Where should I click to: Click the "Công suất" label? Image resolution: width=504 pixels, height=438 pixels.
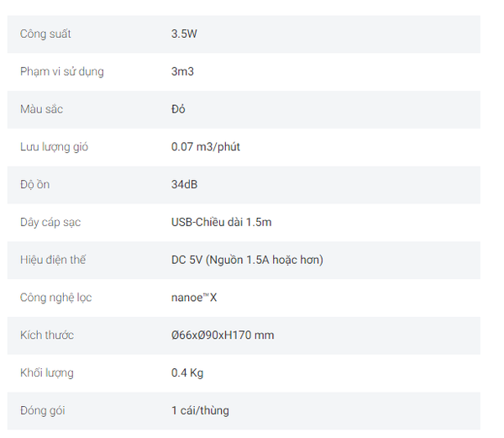(45, 34)
